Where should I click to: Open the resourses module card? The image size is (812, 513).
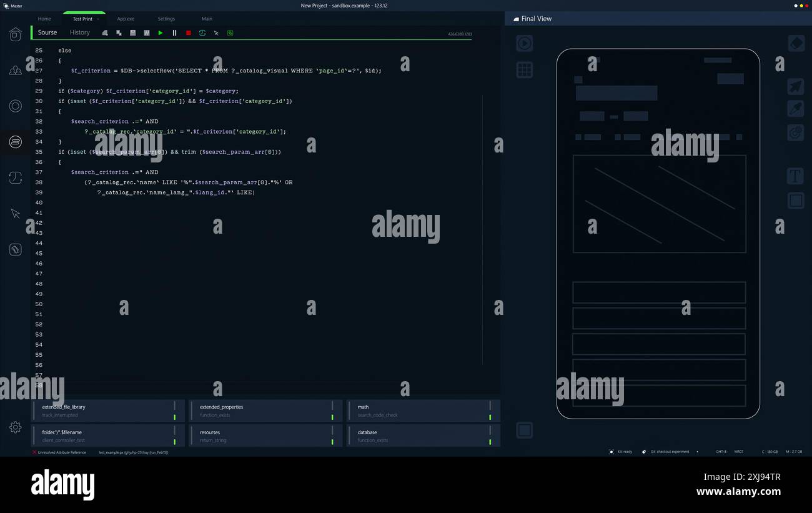[266, 436]
